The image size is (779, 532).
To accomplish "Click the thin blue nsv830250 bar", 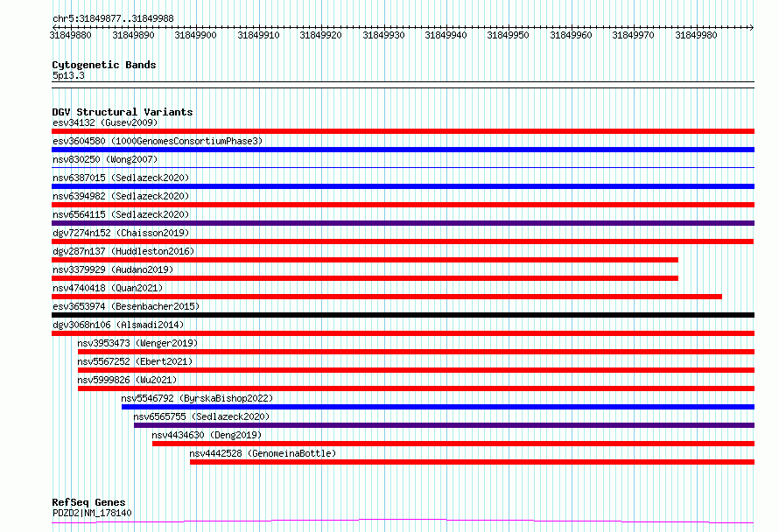I will tap(403, 167).
